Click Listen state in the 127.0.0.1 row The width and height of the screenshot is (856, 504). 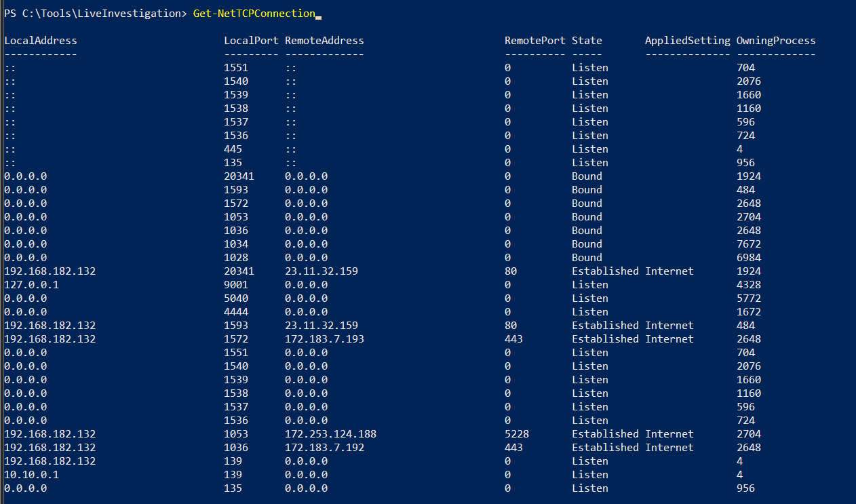click(590, 285)
